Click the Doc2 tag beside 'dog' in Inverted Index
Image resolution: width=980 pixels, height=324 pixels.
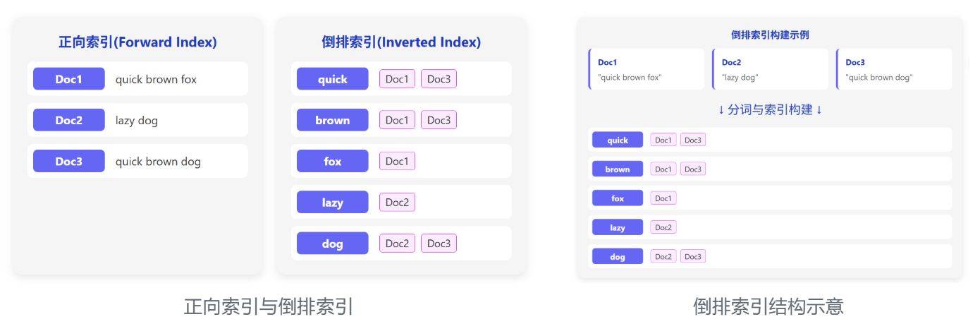click(397, 243)
